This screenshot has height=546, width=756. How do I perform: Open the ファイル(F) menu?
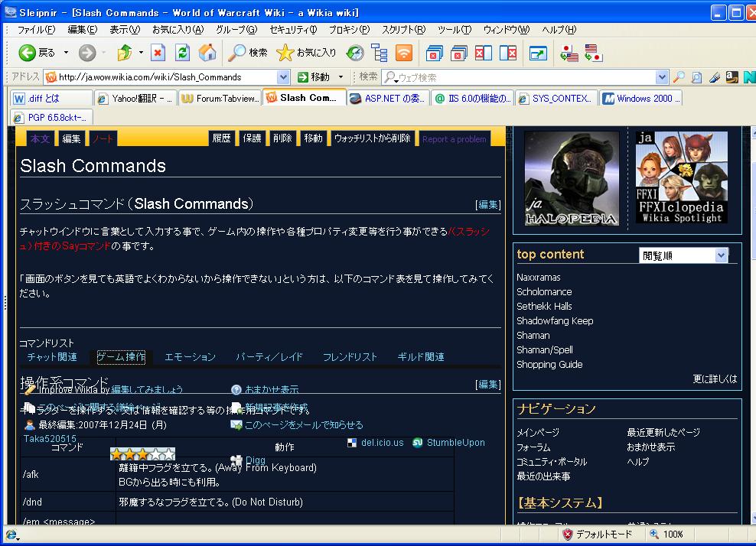[37, 30]
